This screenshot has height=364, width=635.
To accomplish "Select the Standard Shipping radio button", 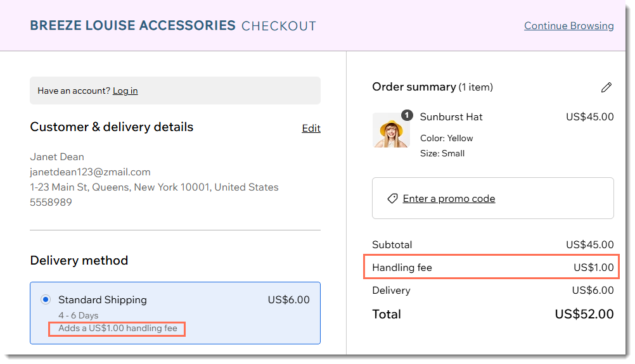I will coord(46,299).
